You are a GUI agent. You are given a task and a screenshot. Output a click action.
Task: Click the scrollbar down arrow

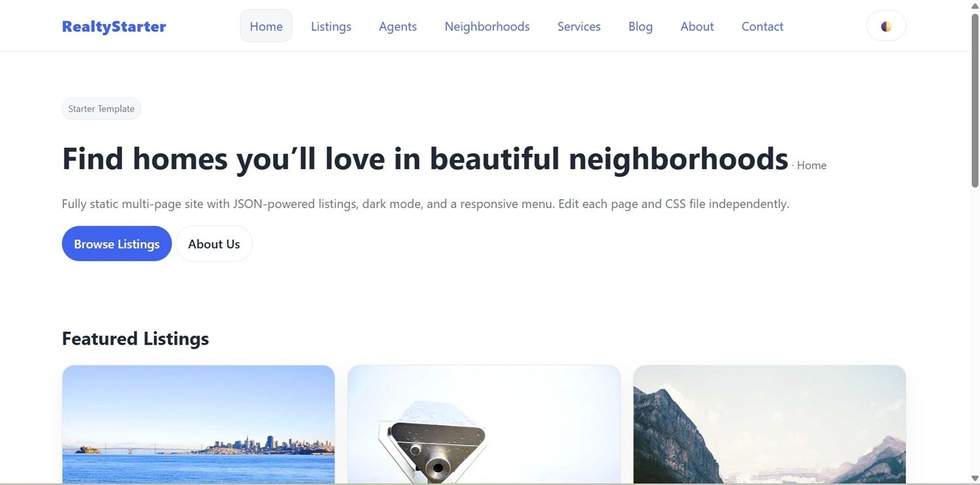tap(975, 479)
